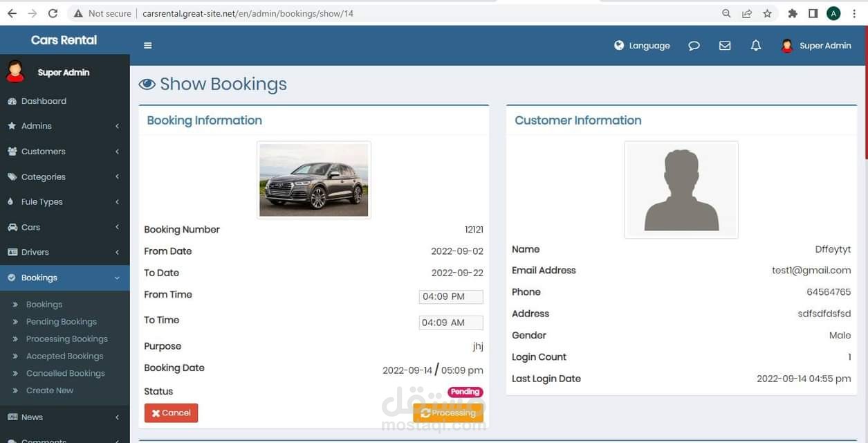
Task: Expand the News submenu chevron
Action: pos(118,417)
